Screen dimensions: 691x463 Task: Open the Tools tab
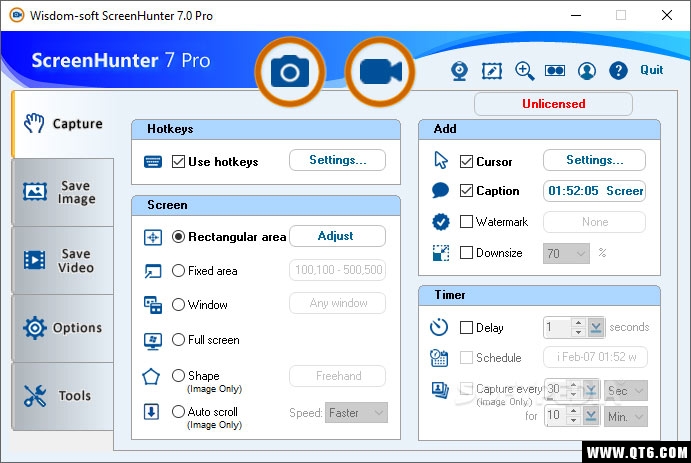[63, 396]
